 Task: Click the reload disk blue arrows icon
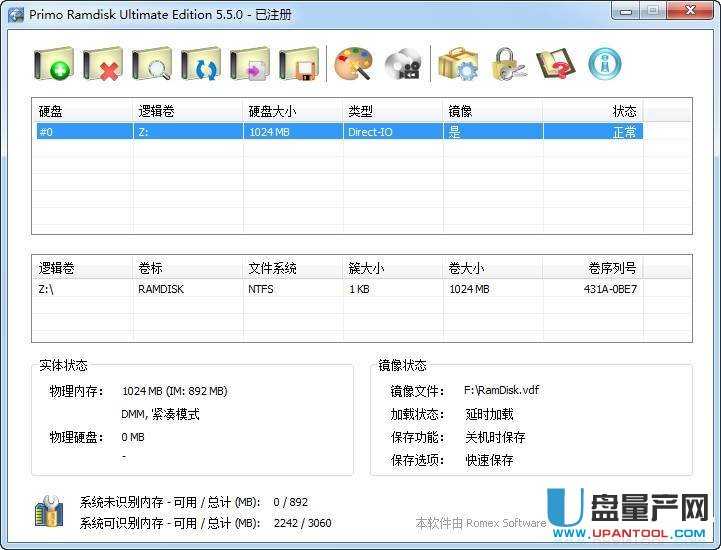(201, 64)
